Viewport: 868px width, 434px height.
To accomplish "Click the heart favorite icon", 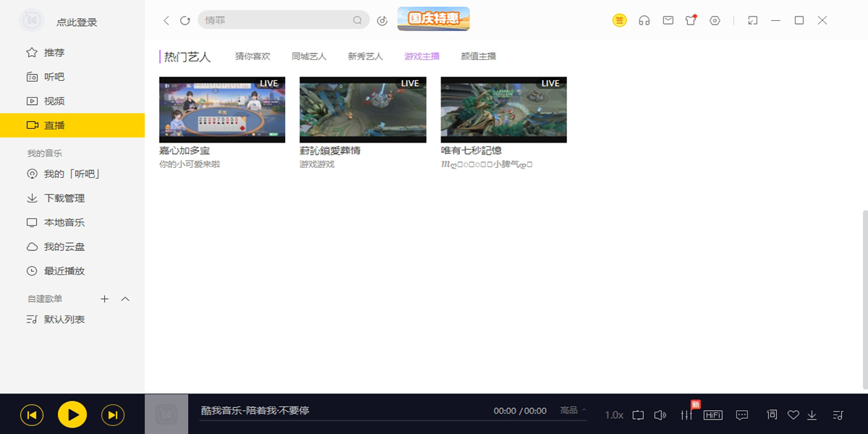I will 793,415.
